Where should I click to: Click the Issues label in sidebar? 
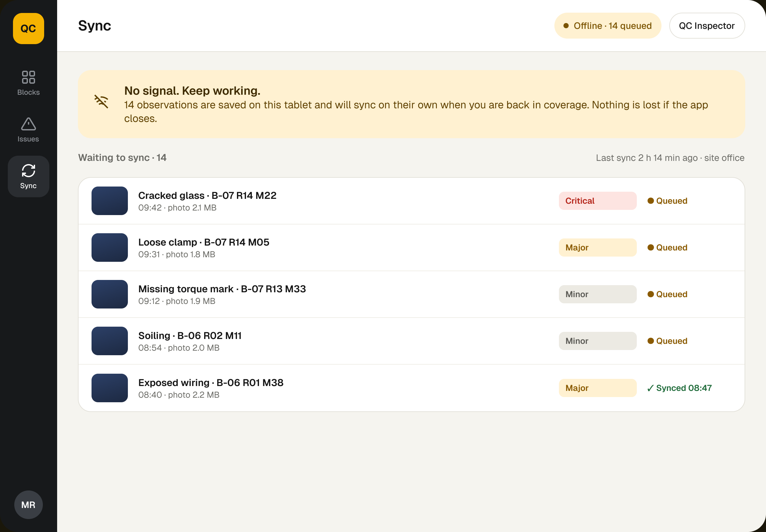28,139
